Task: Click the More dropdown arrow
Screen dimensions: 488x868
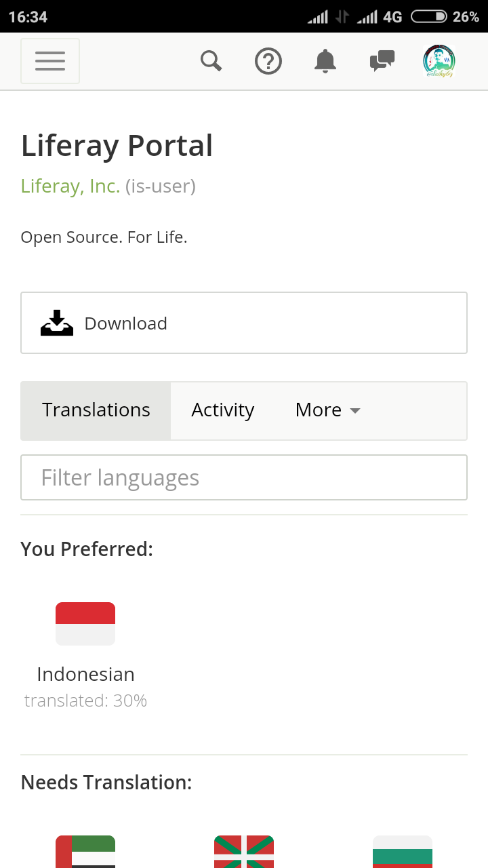Action: pos(354,411)
